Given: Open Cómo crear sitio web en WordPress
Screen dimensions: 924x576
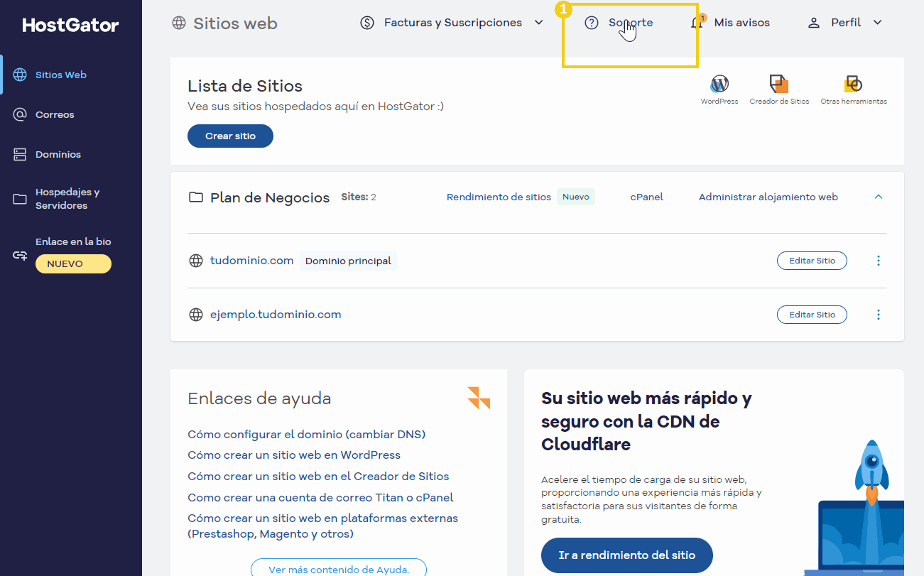Looking at the screenshot, I should click(x=294, y=455).
